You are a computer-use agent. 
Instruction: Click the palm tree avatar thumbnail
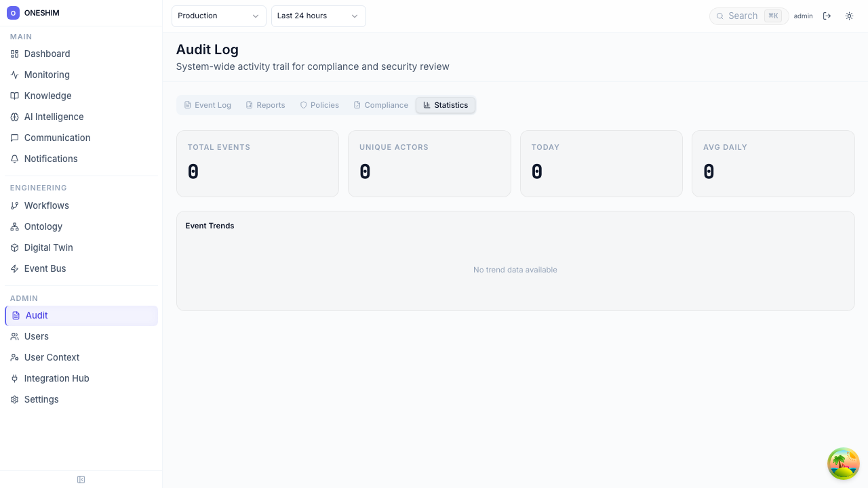tap(843, 464)
